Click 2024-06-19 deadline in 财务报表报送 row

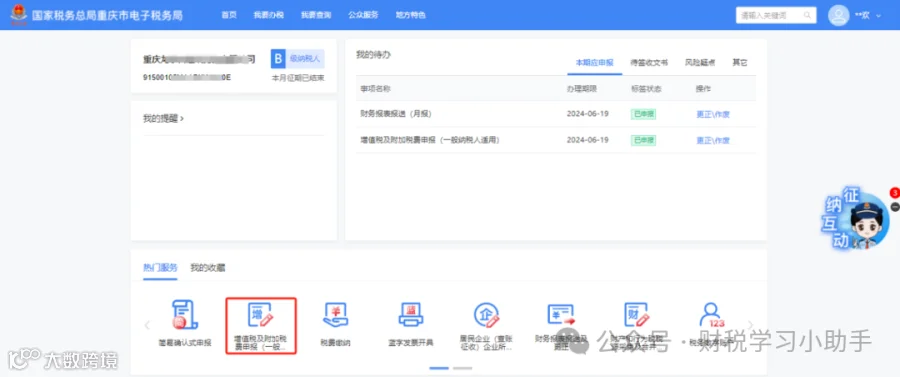(x=587, y=114)
